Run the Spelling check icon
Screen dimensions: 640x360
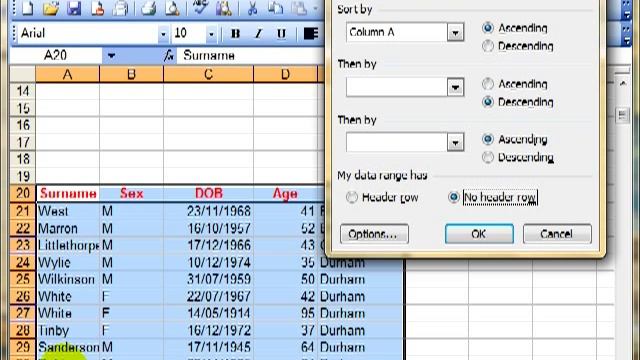[200, 8]
